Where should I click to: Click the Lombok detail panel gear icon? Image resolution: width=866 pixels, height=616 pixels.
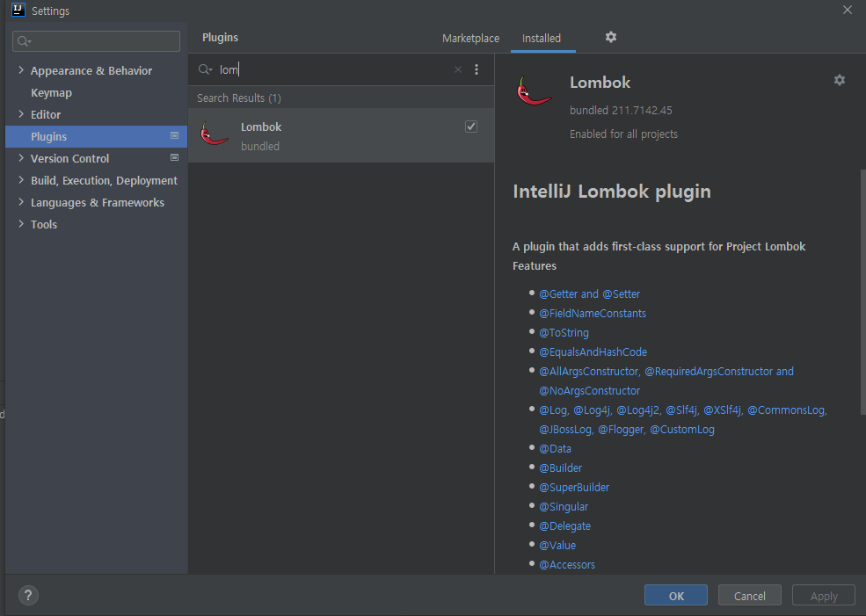(839, 80)
